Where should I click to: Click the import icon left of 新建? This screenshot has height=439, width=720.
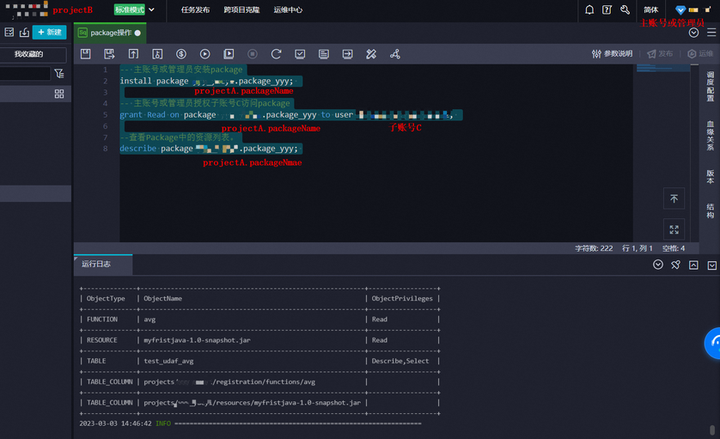click(24, 32)
